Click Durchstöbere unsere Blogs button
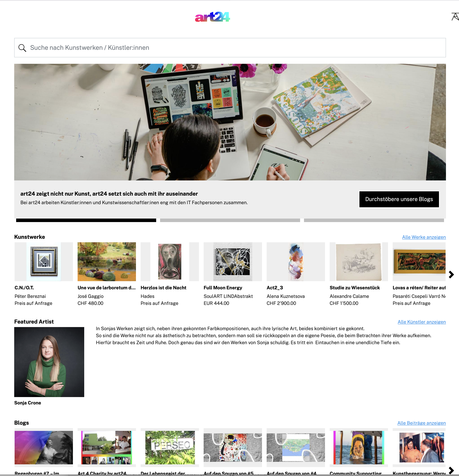The height and width of the screenshot is (476, 459). click(x=399, y=199)
